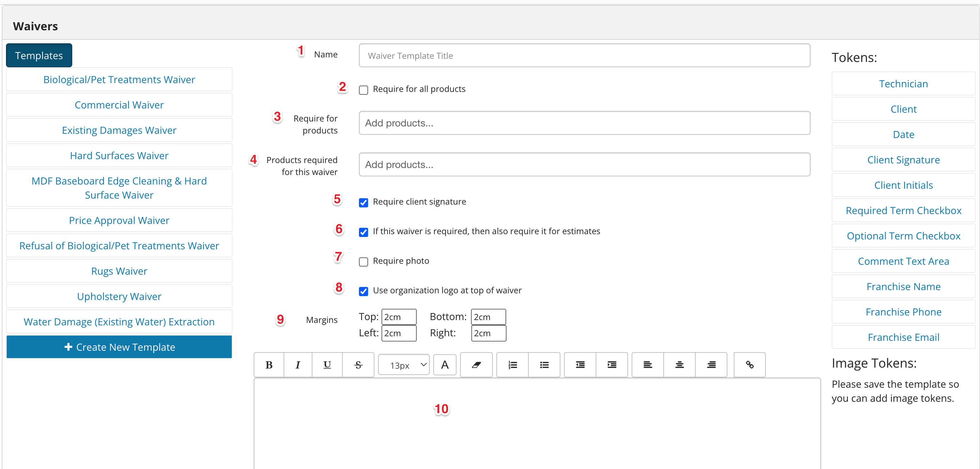Image resolution: width=980 pixels, height=469 pixels.
Task: Click the underline formatting icon
Action: click(327, 365)
